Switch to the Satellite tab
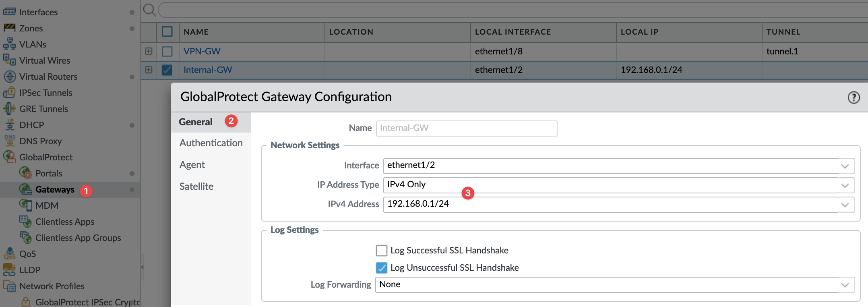 pyautogui.click(x=196, y=187)
